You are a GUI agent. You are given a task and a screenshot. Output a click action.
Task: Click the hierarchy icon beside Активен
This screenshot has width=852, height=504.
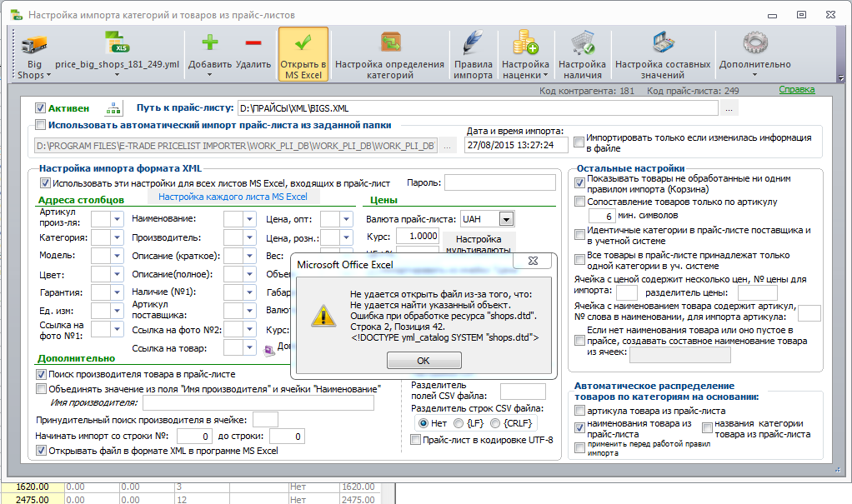pos(113,108)
